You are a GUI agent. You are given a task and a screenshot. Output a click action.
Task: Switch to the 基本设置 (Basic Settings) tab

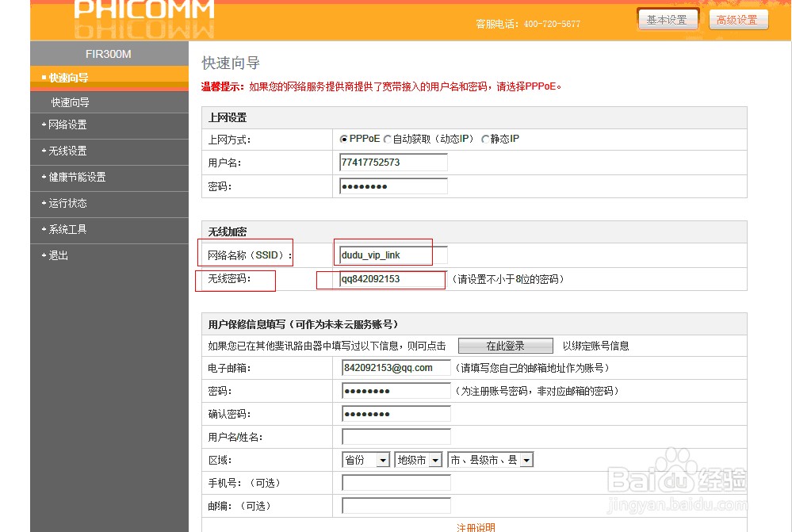click(668, 20)
